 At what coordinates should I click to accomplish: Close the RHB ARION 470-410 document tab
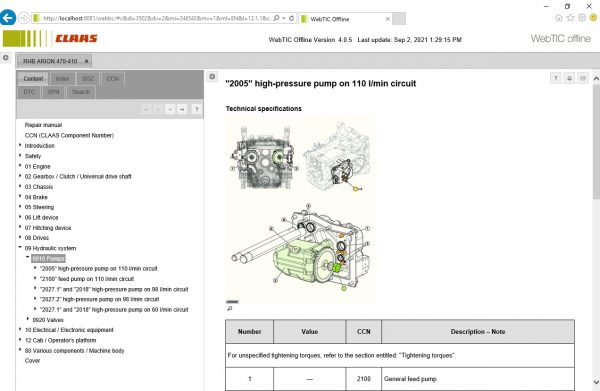[86, 61]
